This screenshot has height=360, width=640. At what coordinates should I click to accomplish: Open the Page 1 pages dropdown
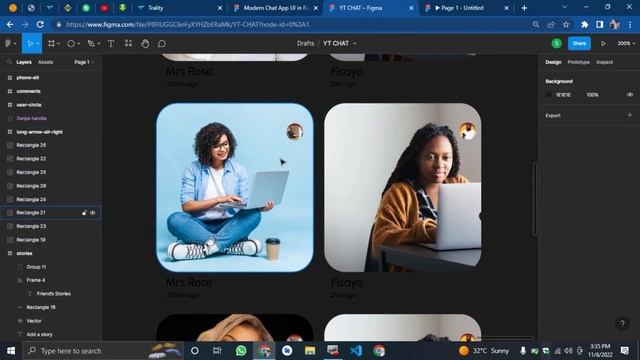[x=84, y=62]
